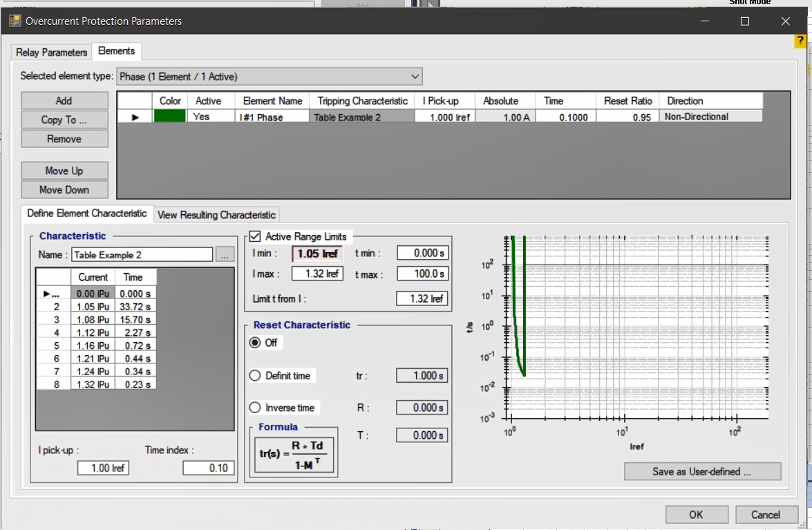Viewport: 812px width, 530px height.
Task: Open characteristic browse button with ellipsis
Action: (224, 255)
